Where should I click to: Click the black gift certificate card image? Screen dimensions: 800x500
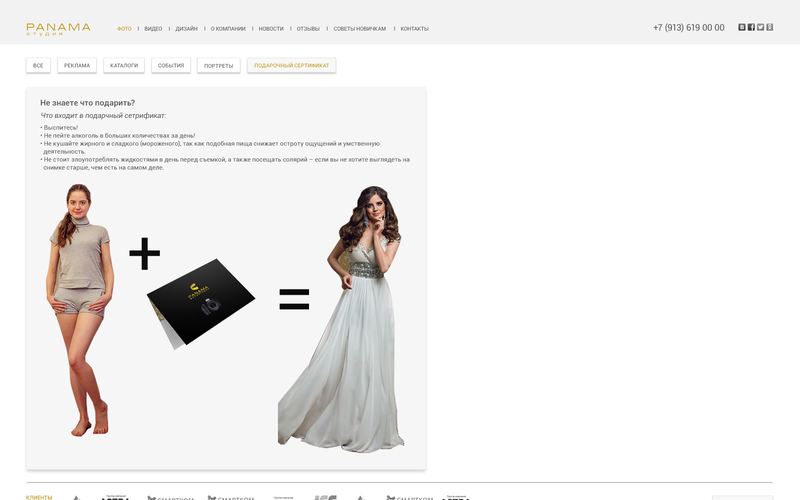201,303
